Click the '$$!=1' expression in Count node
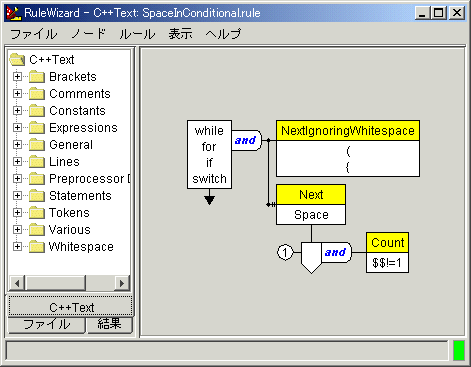 tap(387, 263)
